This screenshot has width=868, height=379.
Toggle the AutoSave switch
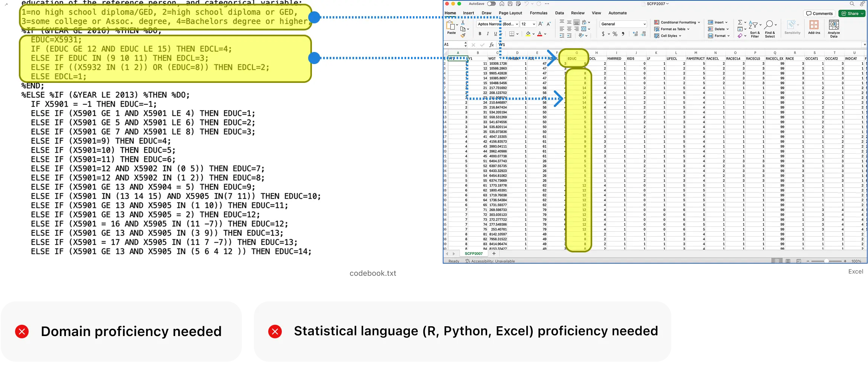point(491,4)
